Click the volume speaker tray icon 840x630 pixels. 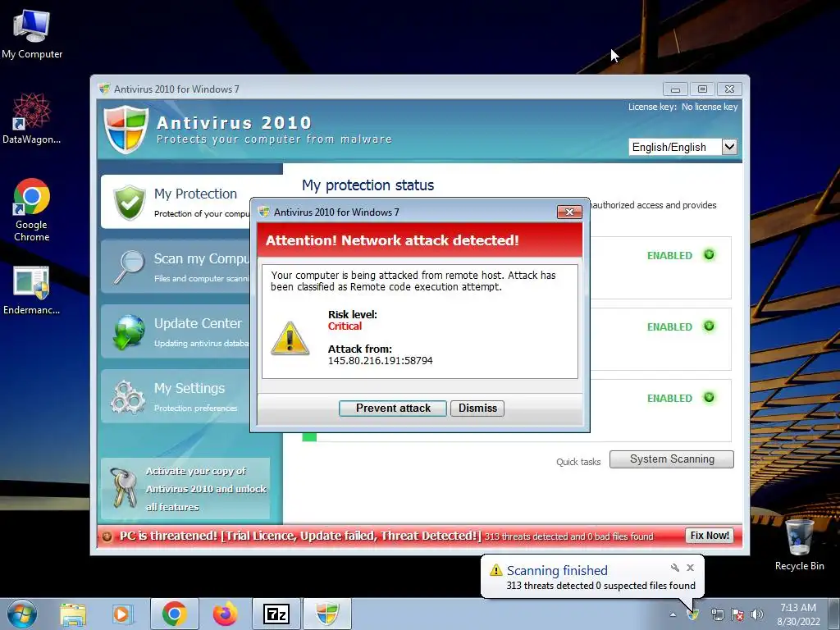(756, 614)
